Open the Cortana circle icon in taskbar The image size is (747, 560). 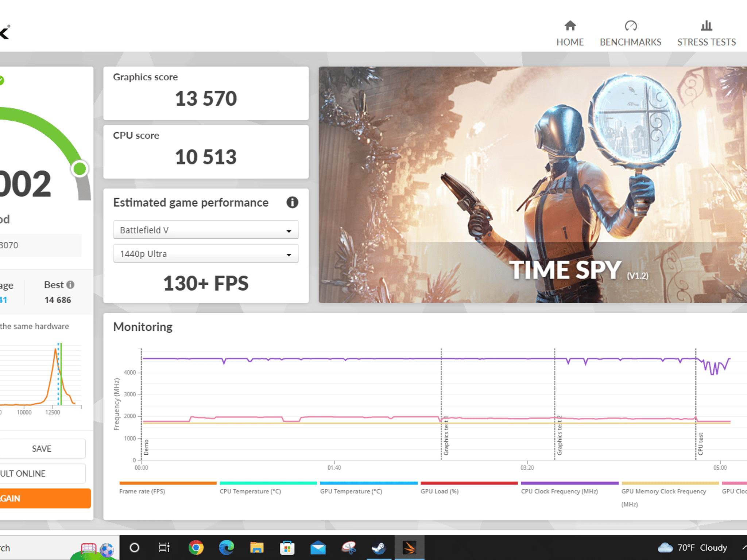135,548
